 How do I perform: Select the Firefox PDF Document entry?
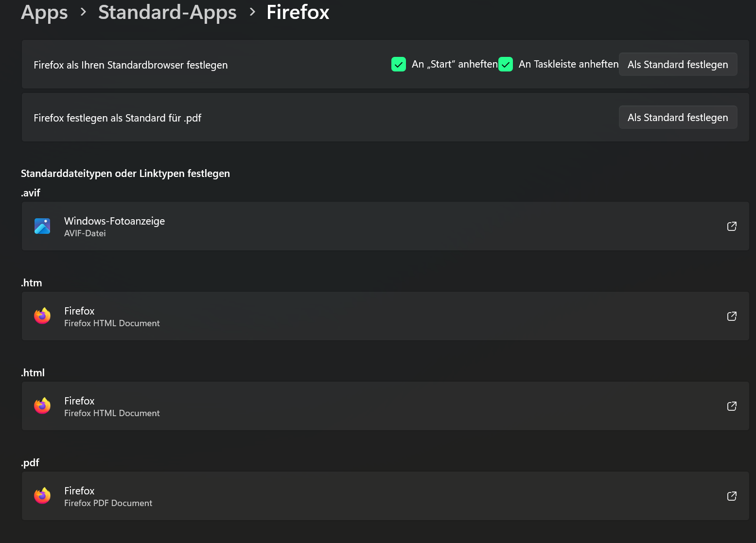pyautogui.click(x=385, y=496)
